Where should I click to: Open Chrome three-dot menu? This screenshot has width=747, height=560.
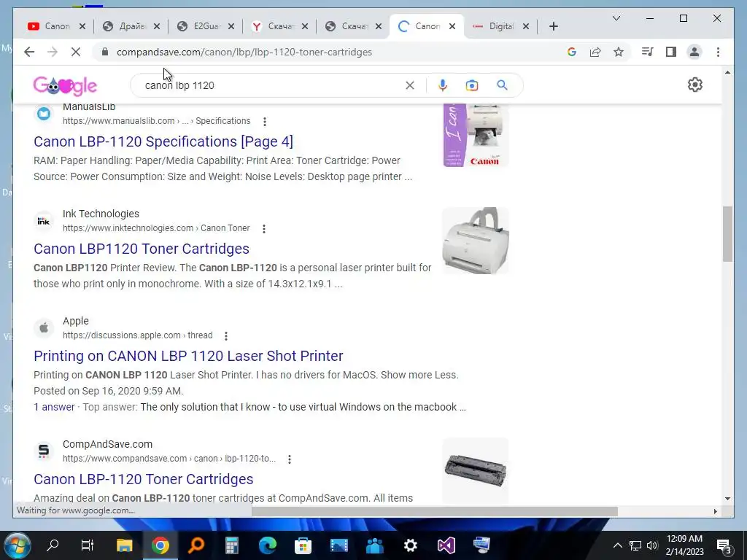[x=718, y=52]
